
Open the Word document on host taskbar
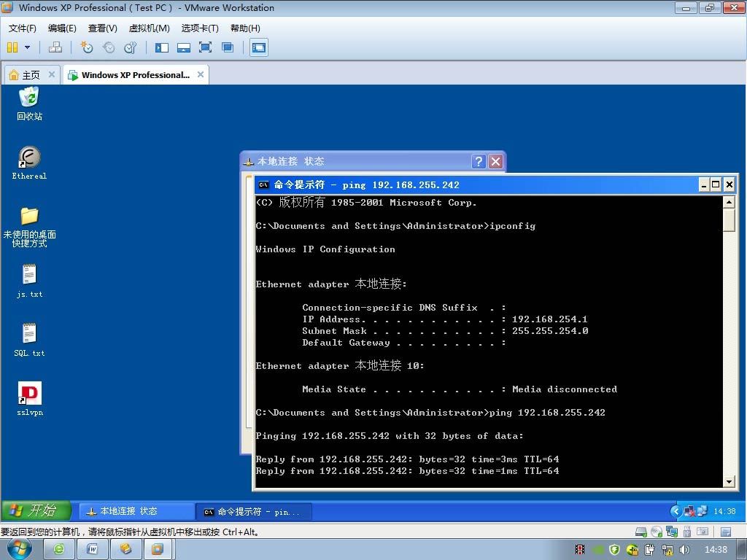[x=92, y=550]
